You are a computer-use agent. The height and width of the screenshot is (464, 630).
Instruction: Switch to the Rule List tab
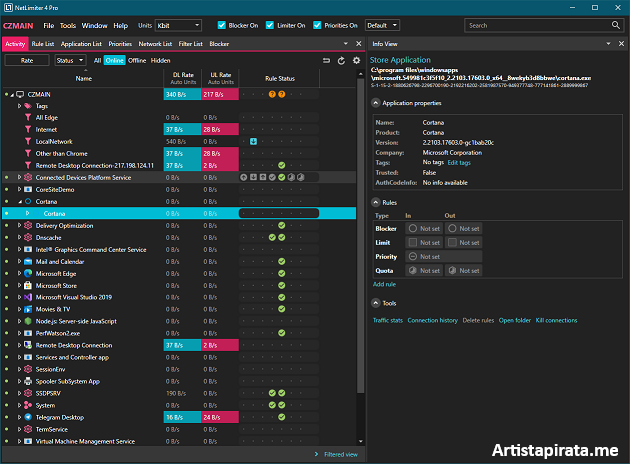click(43, 44)
